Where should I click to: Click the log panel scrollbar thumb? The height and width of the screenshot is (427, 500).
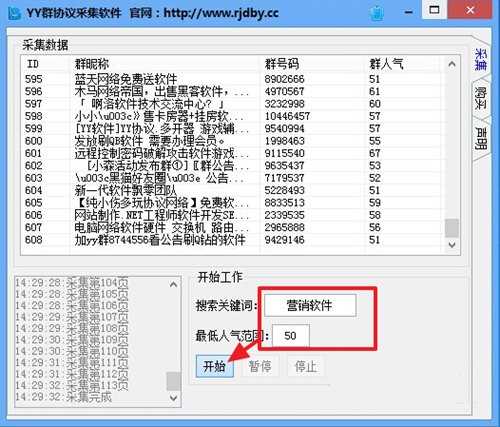(174, 382)
